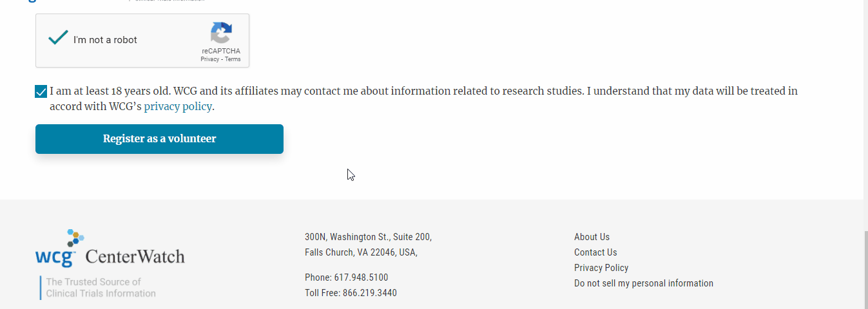Screen dimensions: 868x309
Task: Click the "Trusted Source of Clinical Trials" tagline
Action: point(101,288)
